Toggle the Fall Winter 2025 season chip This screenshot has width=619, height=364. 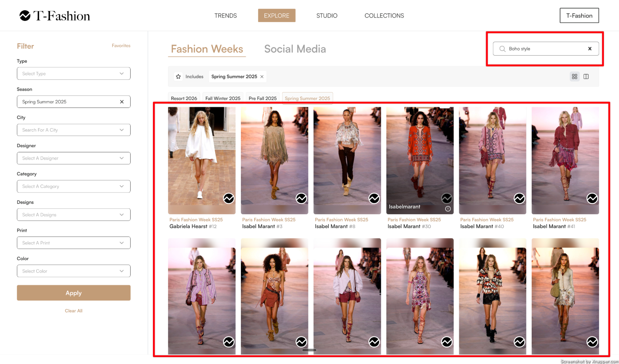223,98
